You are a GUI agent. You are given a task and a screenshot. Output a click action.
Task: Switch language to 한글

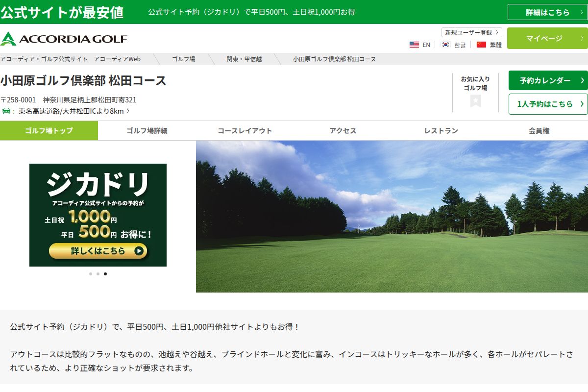(460, 45)
